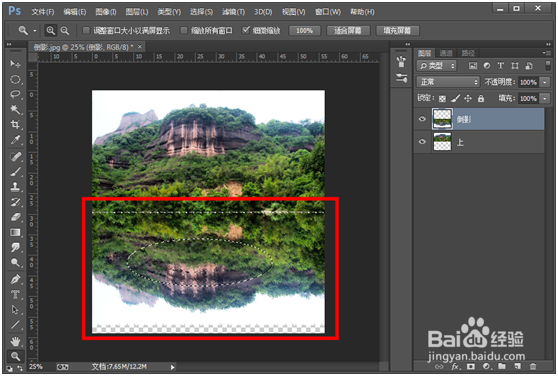Open the tool presets sliders panel icon
Screen dimensions: 558x376
pyautogui.click(x=401, y=78)
